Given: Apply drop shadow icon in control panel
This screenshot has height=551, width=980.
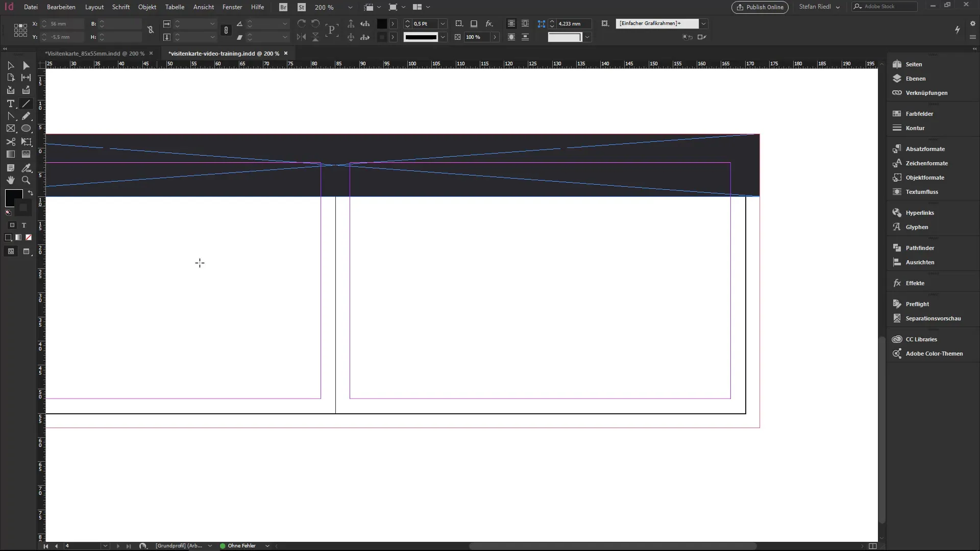Looking at the screenshot, I should [x=474, y=23].
